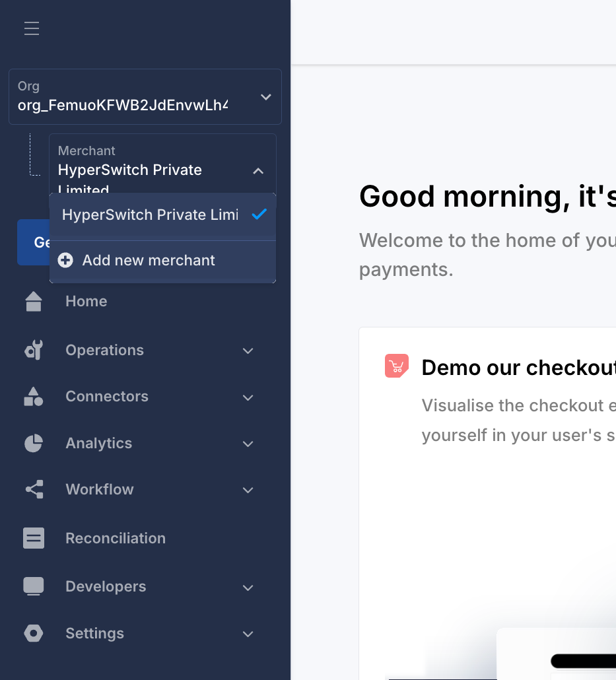Collapse the Merchant dropdown chevron

[258, 171]
